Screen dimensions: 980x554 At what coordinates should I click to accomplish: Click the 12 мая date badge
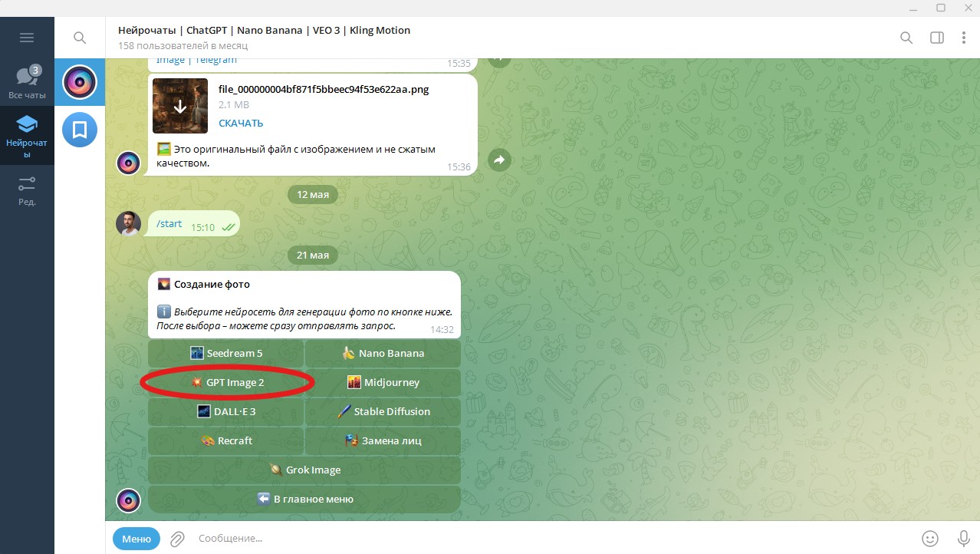coord(313,195)
